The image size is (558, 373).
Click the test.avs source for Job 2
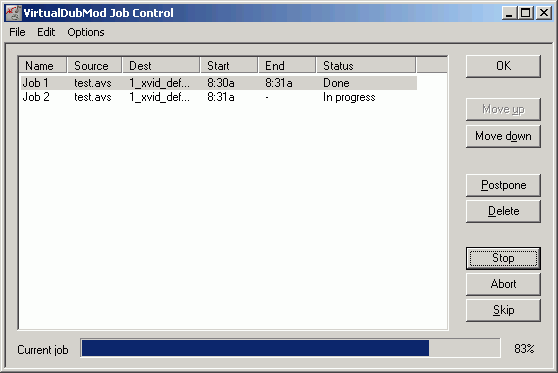(93, 97)
